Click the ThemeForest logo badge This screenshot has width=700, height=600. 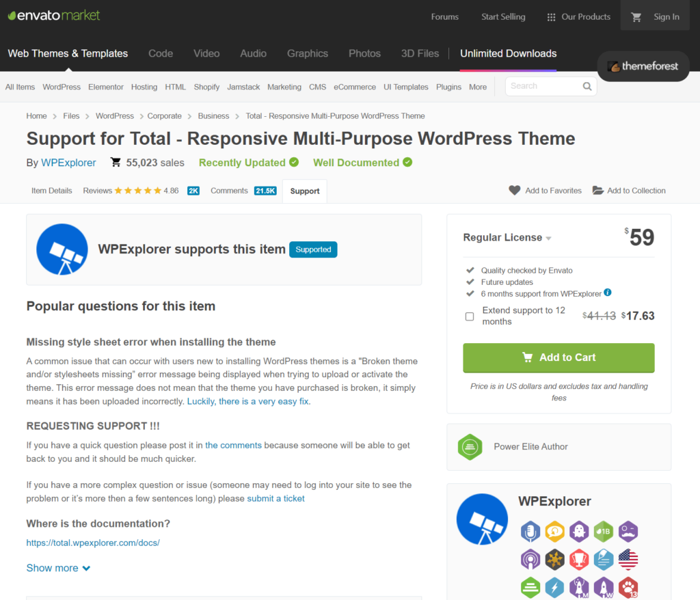click(x=643, y=66)
